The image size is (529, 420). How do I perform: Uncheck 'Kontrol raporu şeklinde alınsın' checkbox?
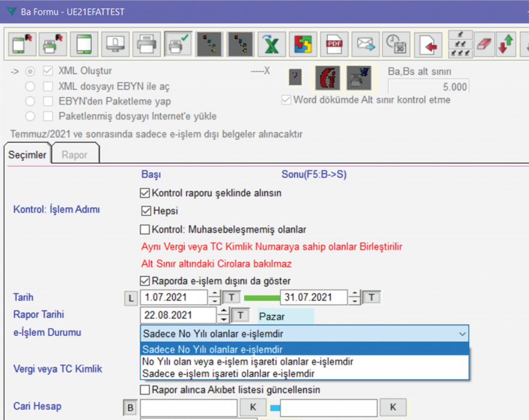click(145, 193)
